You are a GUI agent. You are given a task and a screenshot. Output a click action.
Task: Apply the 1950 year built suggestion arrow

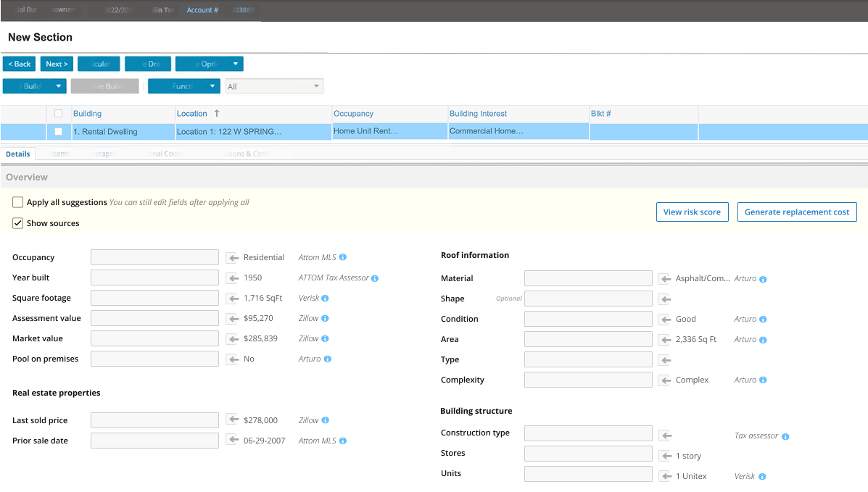click(233, 277)
